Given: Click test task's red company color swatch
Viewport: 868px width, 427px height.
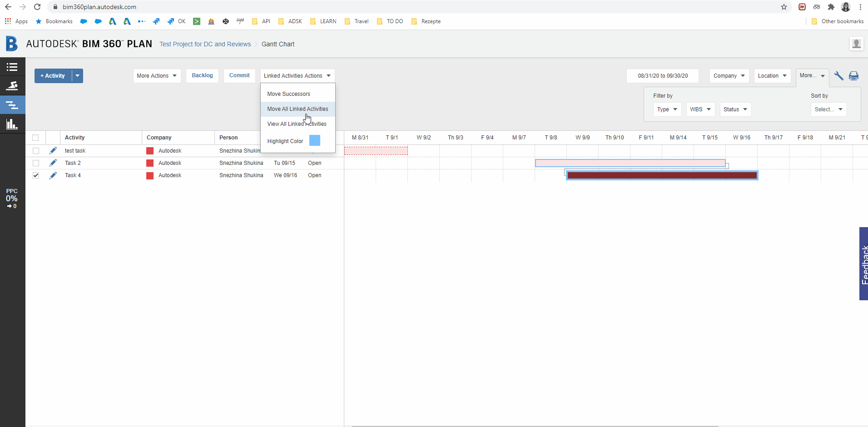Looking at the screenshot, I should [150, 151].
